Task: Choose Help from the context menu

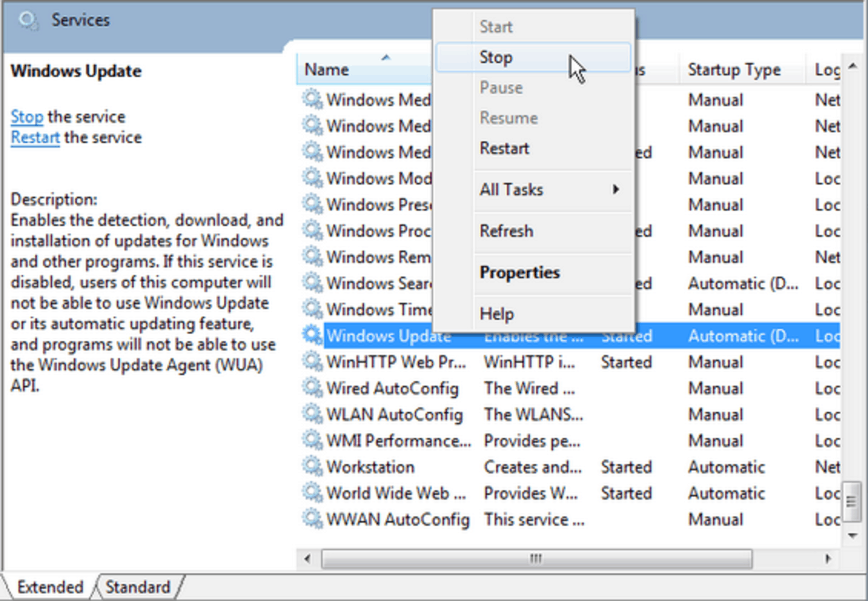Action: pyautogui.click(x=533, y=314)
